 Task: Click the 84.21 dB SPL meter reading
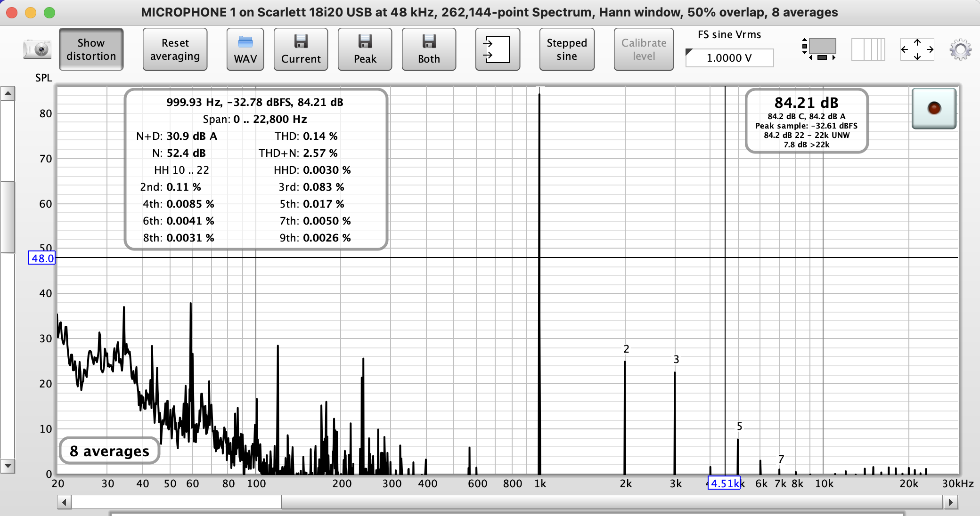click(806, 103)
